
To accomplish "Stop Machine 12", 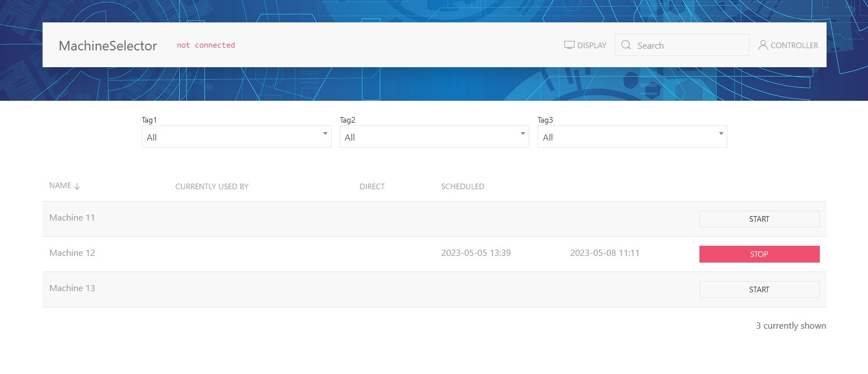I will (x=759, y=254).
